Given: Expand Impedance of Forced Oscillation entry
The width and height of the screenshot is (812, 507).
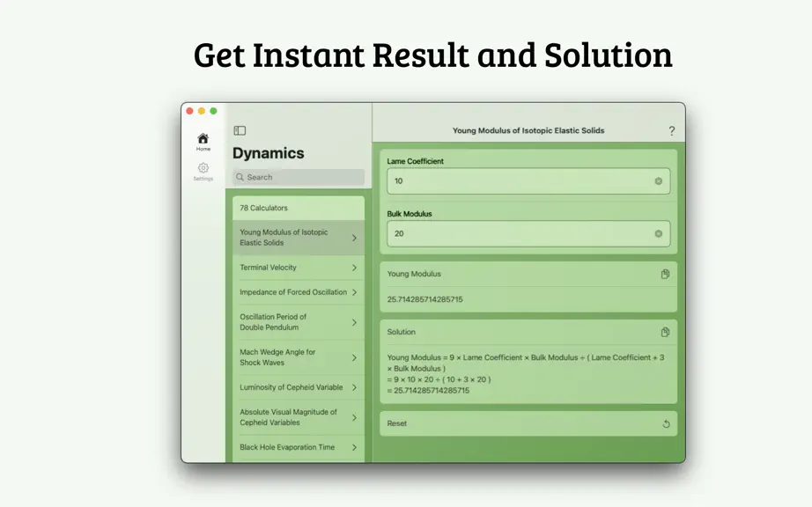Looking at the screenshot, I should (299, 292).
